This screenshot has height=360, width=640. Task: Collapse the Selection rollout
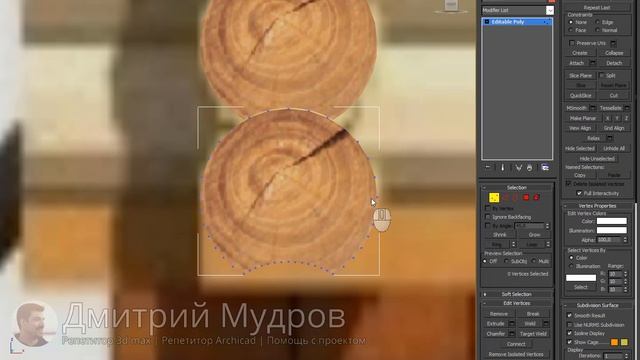point(517,188)
